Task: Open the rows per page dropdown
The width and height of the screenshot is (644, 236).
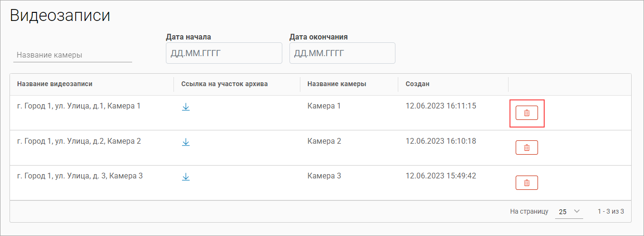Action: click(x=569, y=211)
